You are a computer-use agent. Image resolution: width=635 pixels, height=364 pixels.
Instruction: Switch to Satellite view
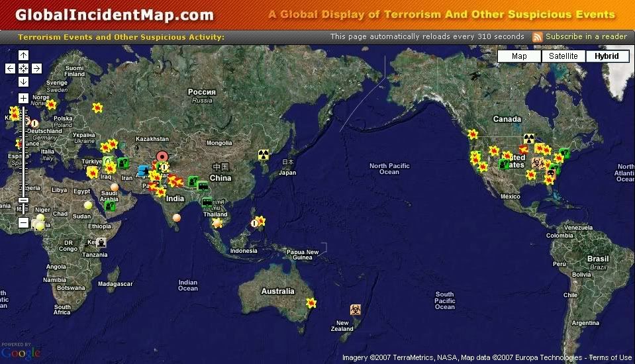[x=563, y=56]
